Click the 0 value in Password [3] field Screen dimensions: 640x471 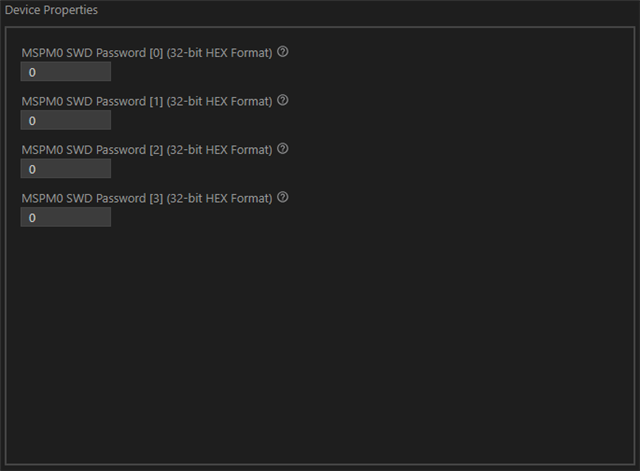coord(32,218)
